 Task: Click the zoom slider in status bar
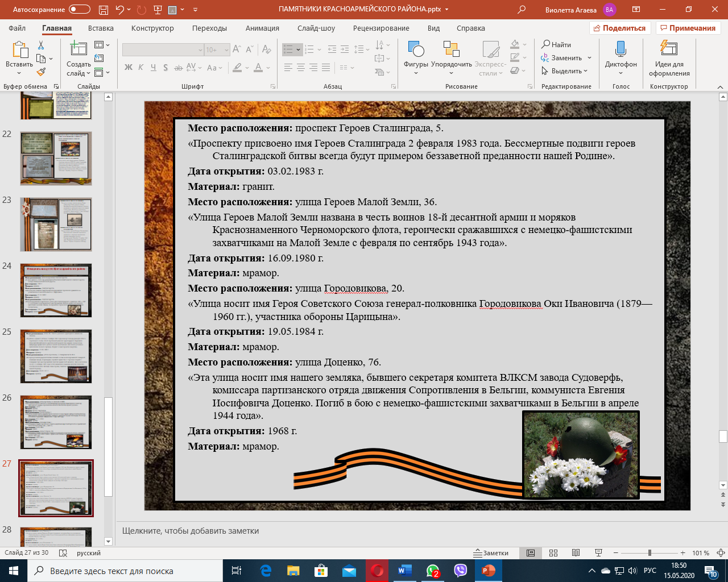click(650, 553)
